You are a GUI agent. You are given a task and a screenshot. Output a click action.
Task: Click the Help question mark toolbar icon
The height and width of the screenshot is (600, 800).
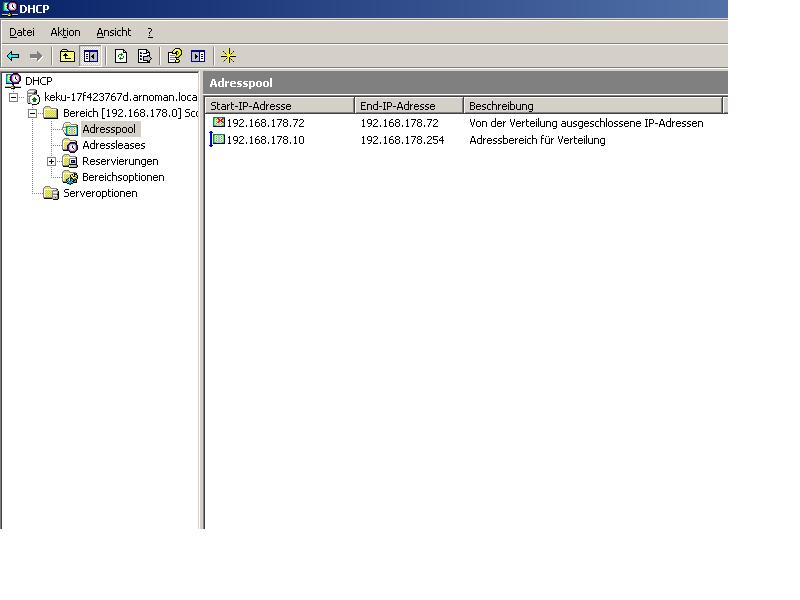(x=174, y=56)
